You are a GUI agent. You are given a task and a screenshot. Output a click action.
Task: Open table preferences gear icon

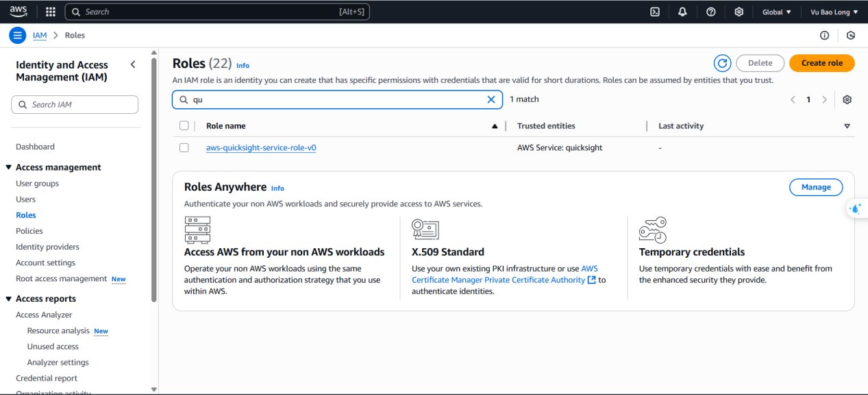(x=847, y=99)
